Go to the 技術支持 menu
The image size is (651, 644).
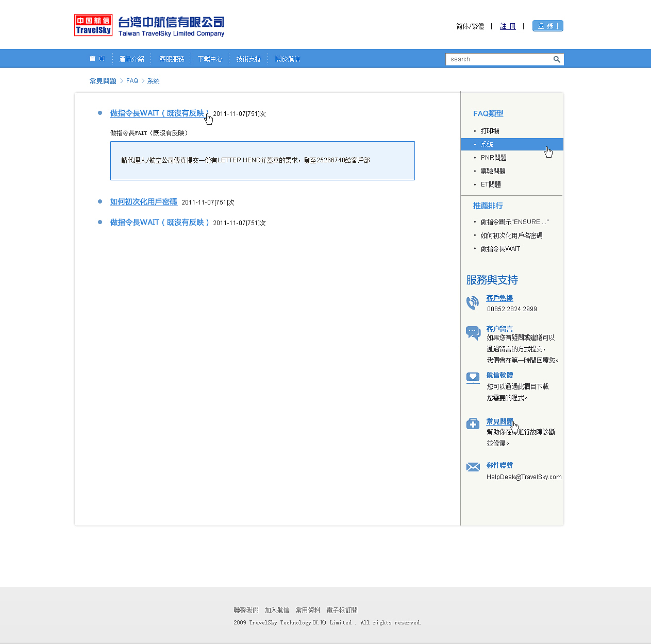pos(248,59)
